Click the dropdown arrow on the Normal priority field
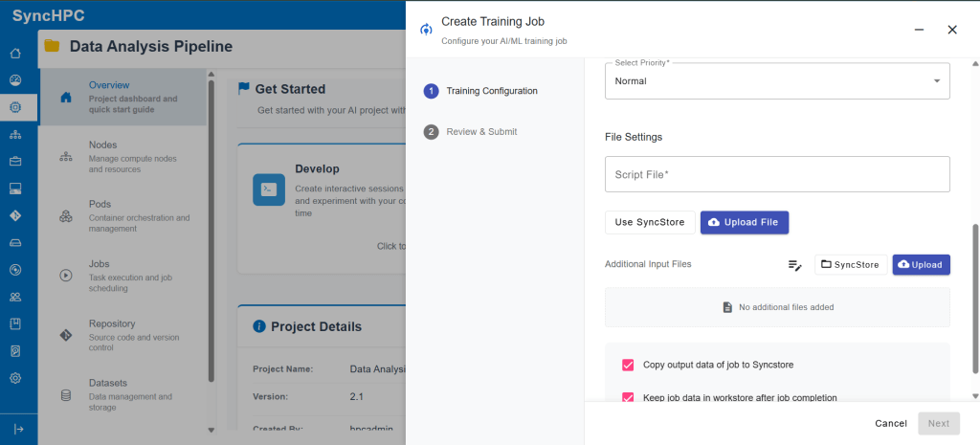The width and height of the screenshot is (980, 445). (936, 81)
